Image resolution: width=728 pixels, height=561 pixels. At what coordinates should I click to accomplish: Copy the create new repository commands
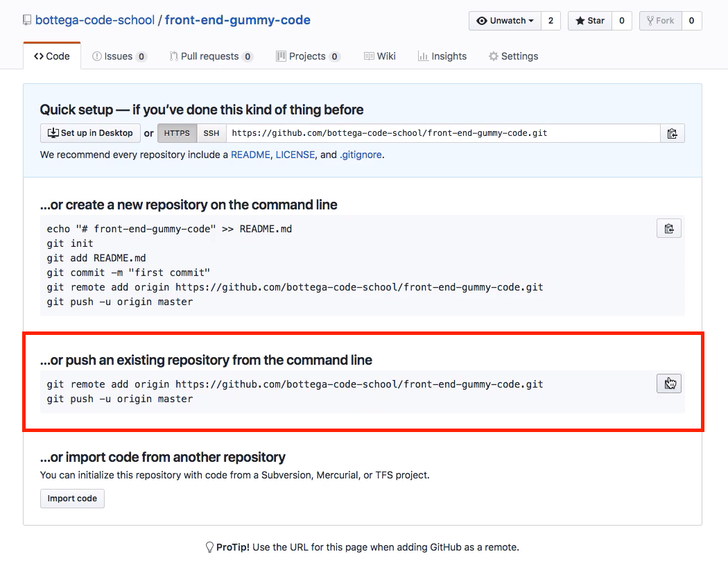668,228
